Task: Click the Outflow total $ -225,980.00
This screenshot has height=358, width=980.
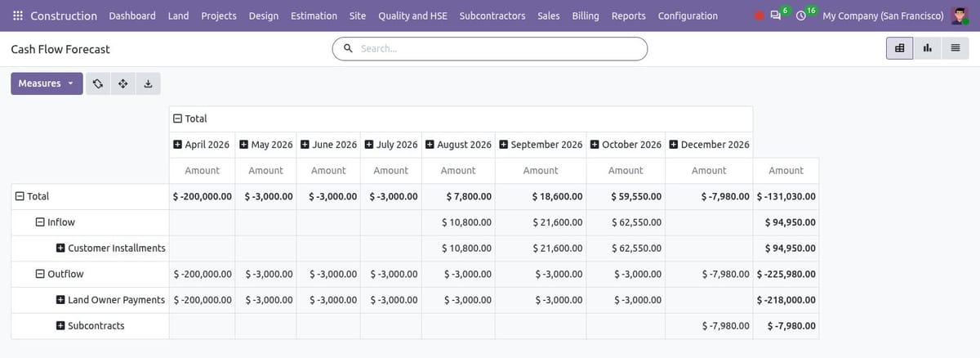Action: (786, 274)
